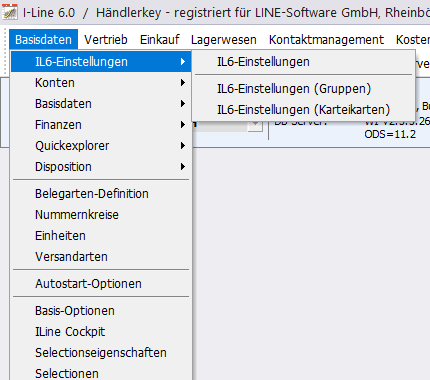This screenshot has width=430, height=380.
Task: Open Selectionseigenschaften entry
Action: [x=101, y=353]
